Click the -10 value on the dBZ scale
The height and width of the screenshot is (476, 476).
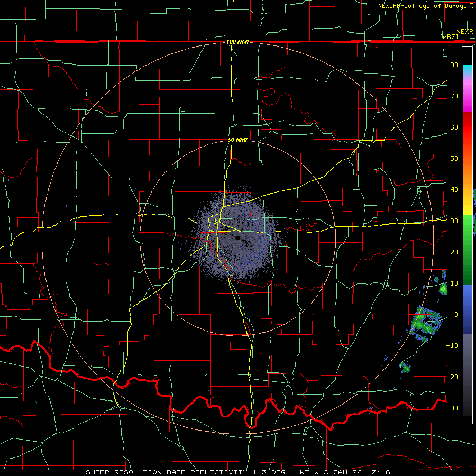[x=452, y=346]
